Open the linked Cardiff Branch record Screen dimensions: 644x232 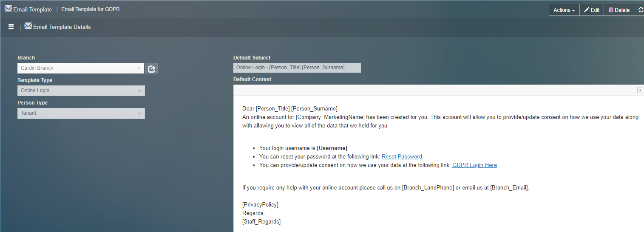(151, 68)
